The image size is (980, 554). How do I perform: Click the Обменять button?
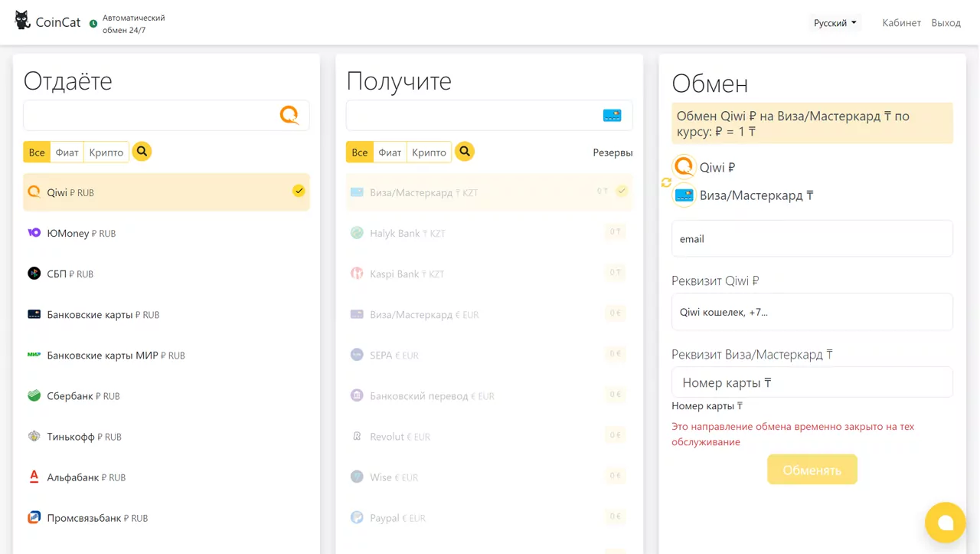coord(812,470)
